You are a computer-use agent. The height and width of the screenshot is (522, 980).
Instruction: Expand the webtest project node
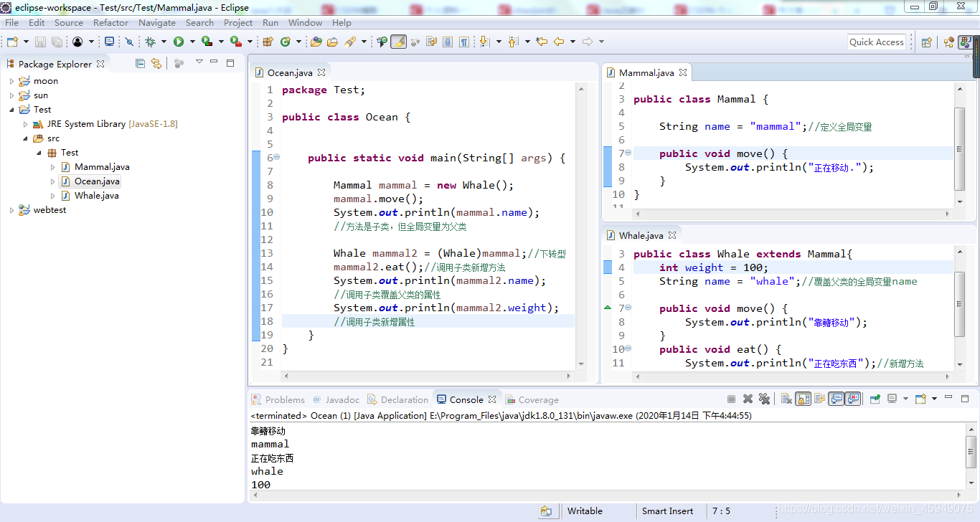click(x=11, y=210)
